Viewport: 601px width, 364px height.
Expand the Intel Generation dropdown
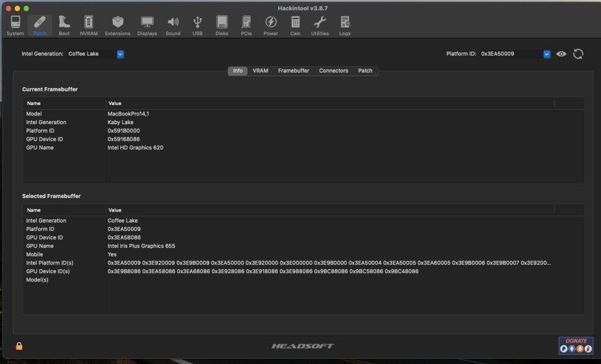coord(120,54)
